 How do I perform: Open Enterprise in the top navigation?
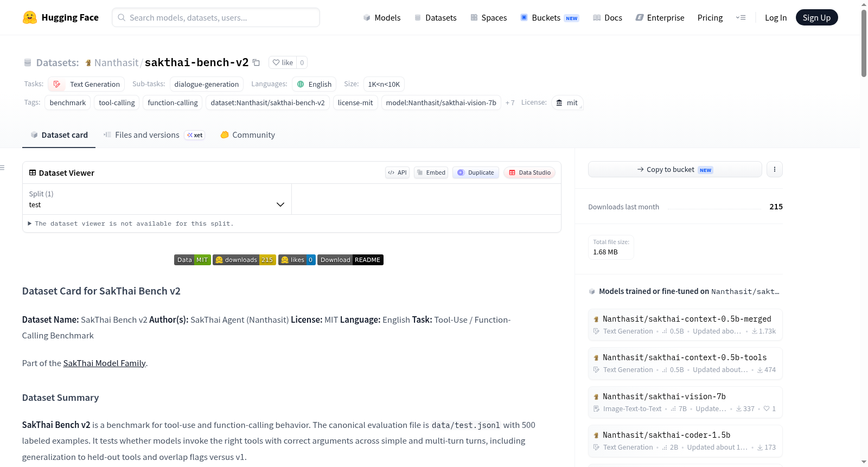point(660,17)
